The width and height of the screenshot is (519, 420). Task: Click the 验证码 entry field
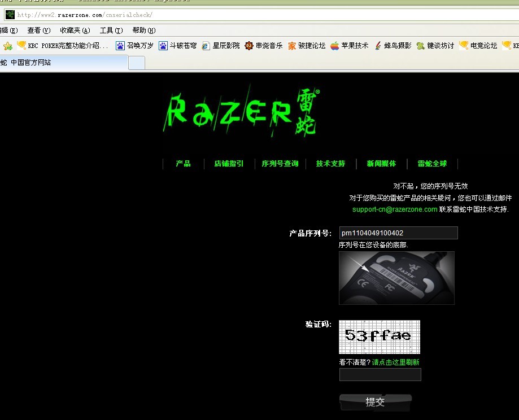coord(380,375)
